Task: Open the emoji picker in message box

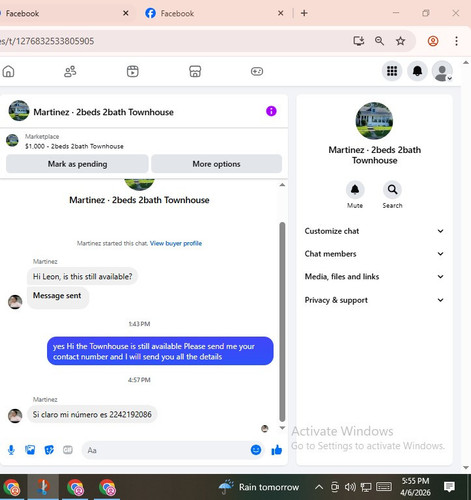Action: tap(256, 450)
